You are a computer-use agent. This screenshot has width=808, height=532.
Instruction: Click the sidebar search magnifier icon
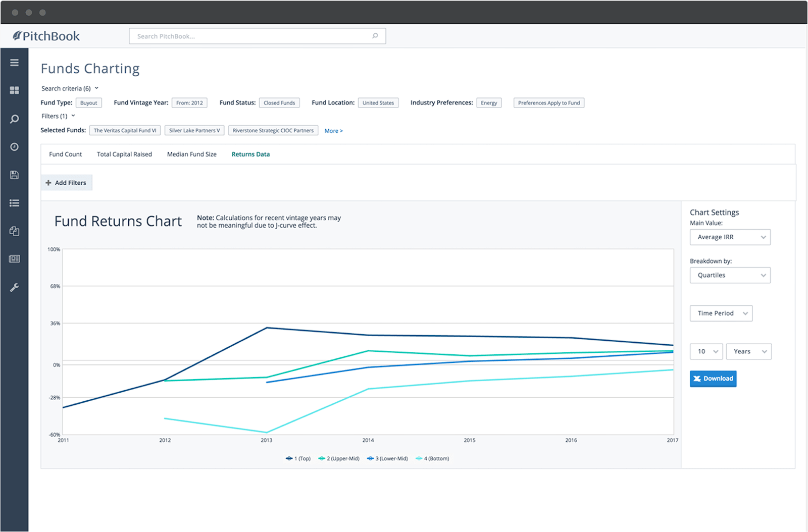point(14,119)
